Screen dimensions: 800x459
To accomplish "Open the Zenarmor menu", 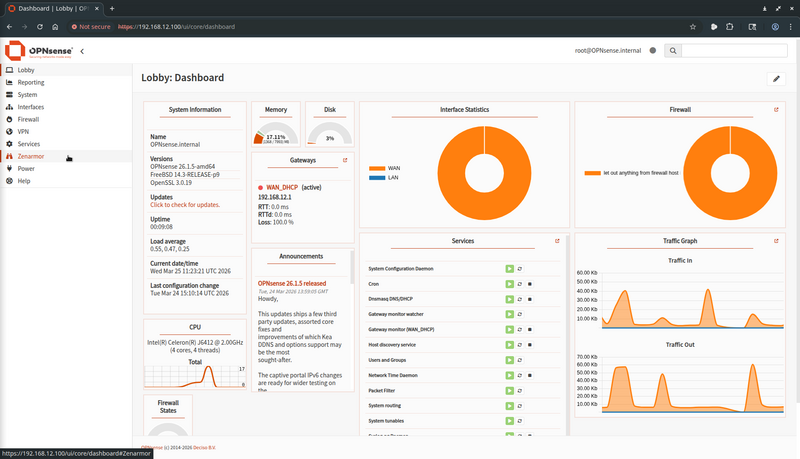I will point(66,156).
